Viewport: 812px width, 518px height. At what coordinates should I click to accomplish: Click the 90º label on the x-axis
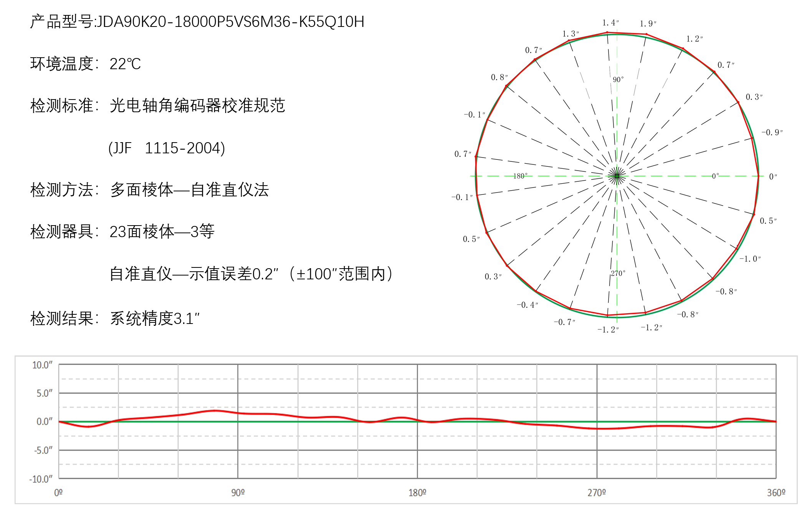(x=238, y=493)
